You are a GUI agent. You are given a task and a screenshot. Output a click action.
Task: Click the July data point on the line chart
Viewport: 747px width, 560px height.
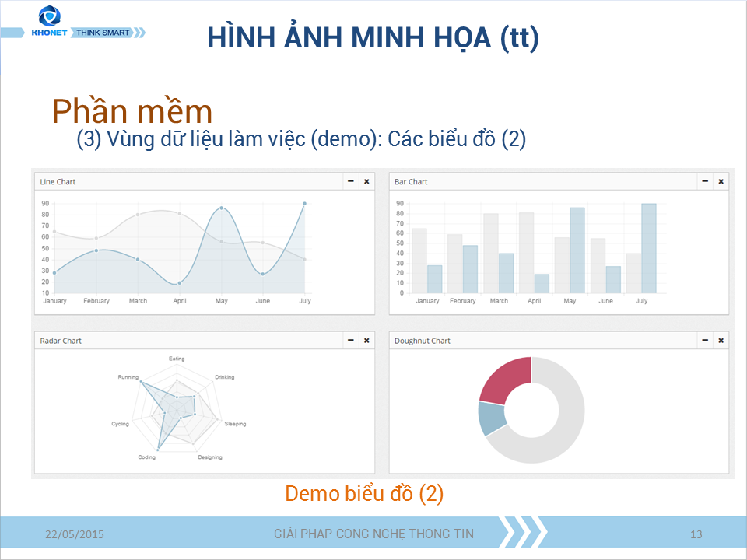[x=305, y=202]
